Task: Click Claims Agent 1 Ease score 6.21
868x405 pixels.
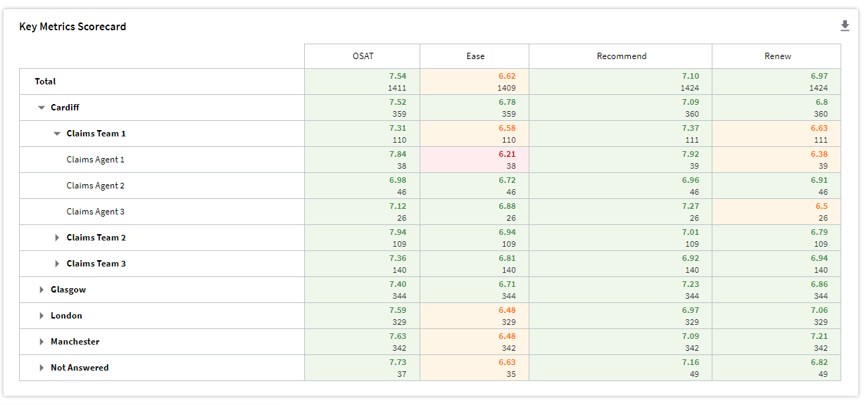Action: (507, 154)
